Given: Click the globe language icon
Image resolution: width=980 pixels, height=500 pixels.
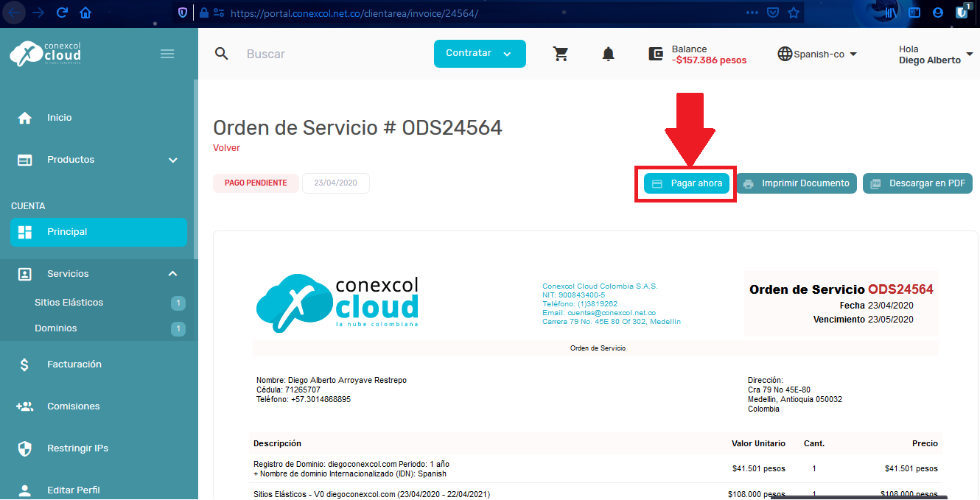Looking at the screenshot, I should [x=785, y=54].
